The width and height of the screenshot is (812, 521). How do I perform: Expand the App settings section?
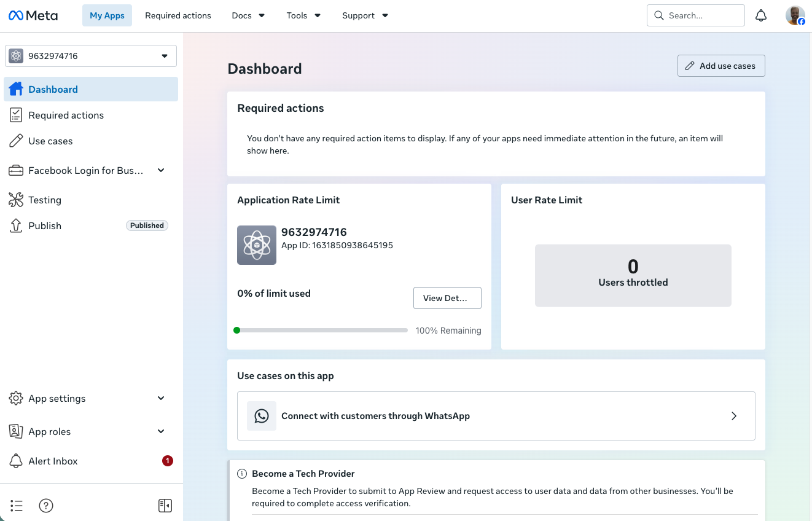click(x=161, y=398)
